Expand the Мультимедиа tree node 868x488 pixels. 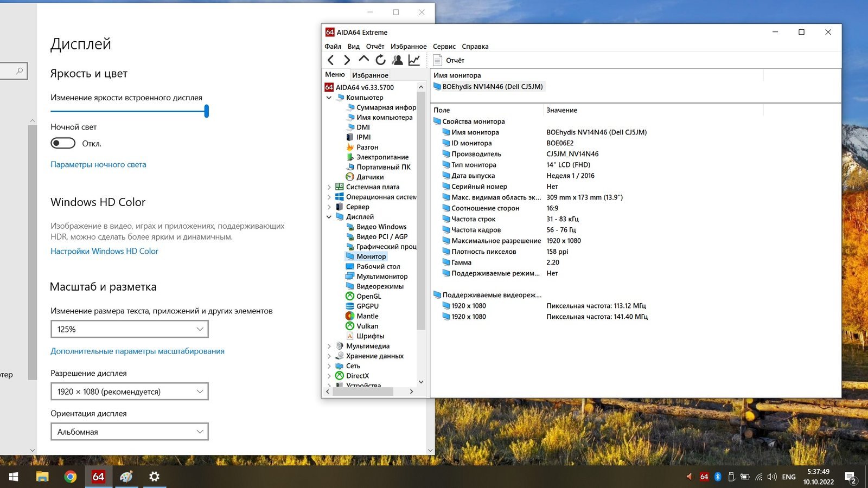point(329,346)
